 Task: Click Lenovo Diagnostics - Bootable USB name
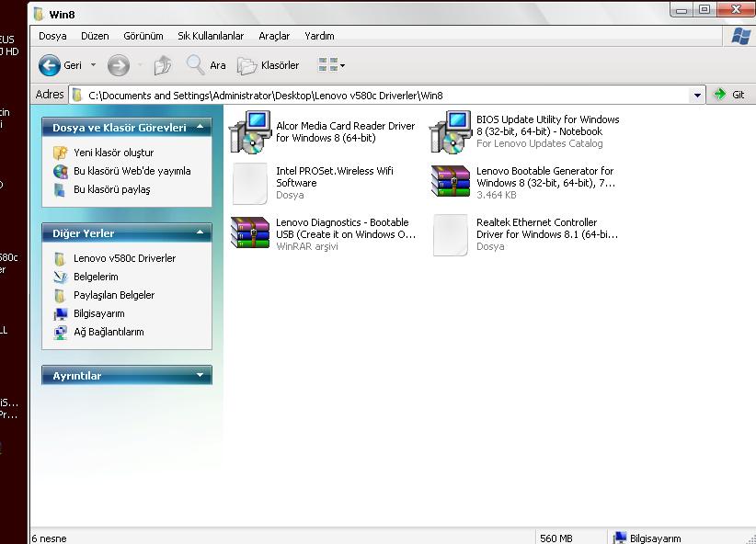coord(346,229)
